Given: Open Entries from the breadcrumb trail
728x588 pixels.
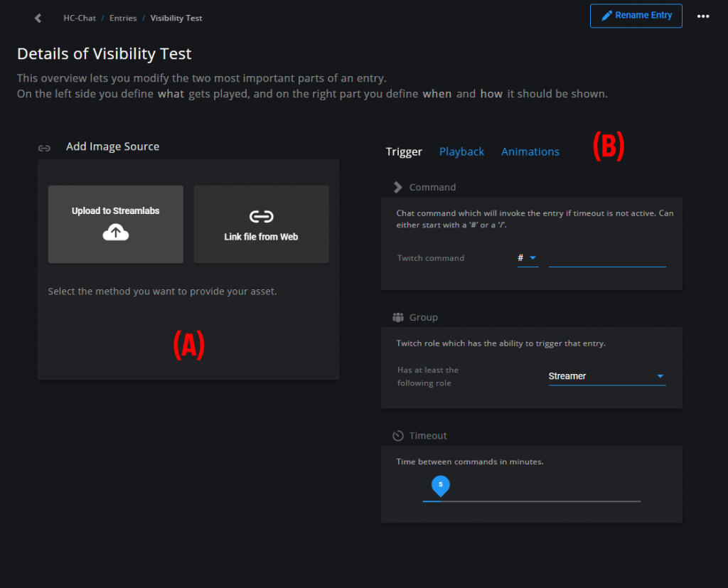Looking at the screenshot, I should point(123,18).
